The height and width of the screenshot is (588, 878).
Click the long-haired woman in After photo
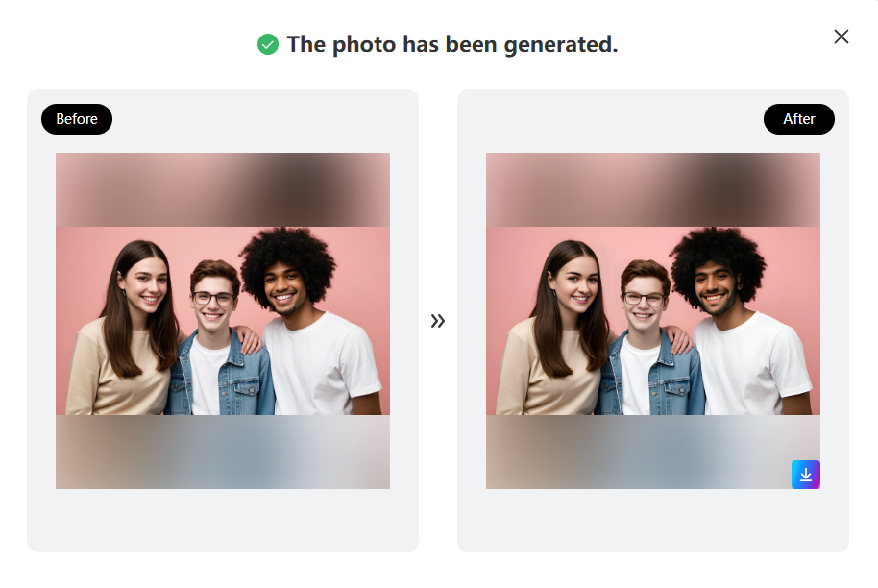pyautogui.click(x=556, y=331)
